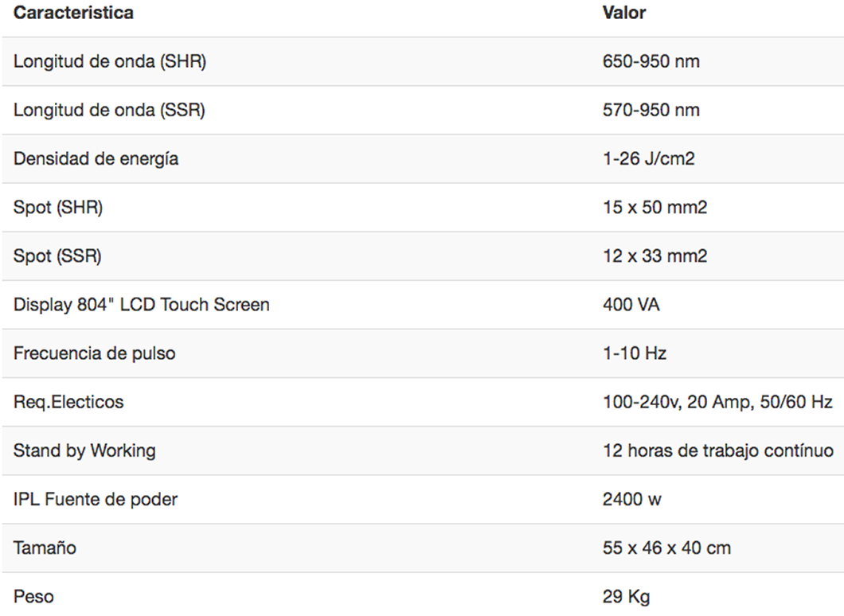Click the 12 horas de trabajo contínuo value
This screenshot has height=616, width=844.
[718, 450]
